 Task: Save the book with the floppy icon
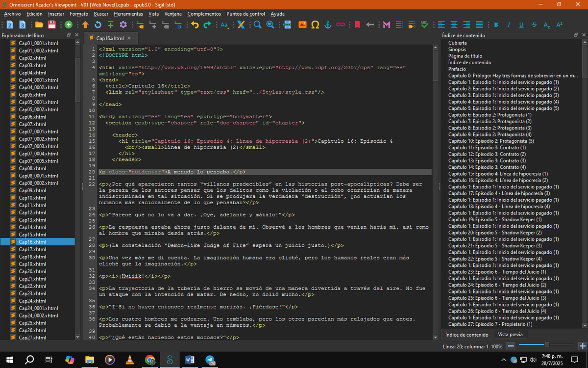pyautogui.click(x=51, y=25)
